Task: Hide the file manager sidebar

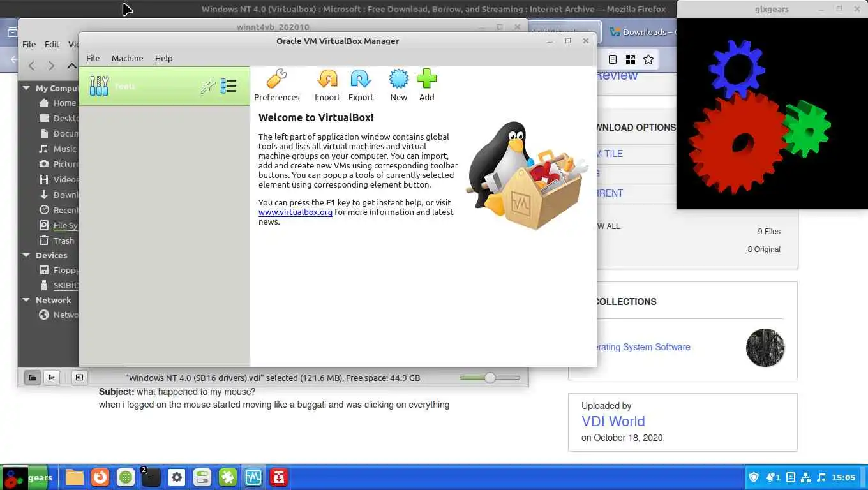Action: (x=79, y=378)
